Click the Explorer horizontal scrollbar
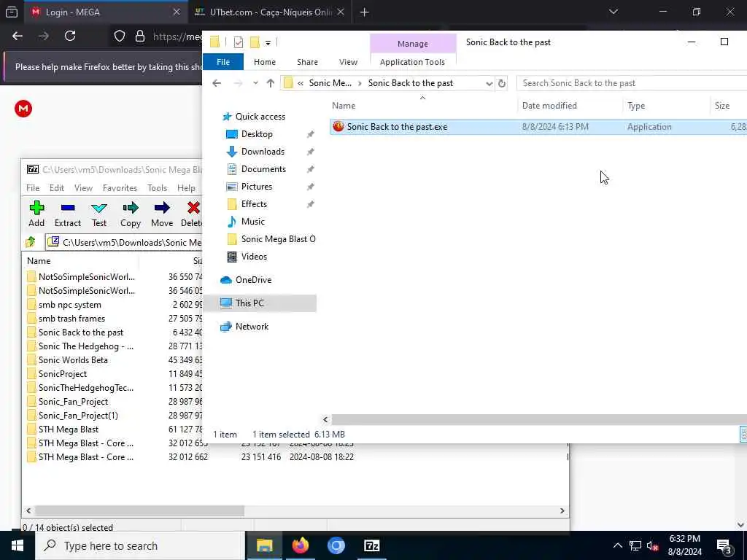 click(x=538, y=419)
